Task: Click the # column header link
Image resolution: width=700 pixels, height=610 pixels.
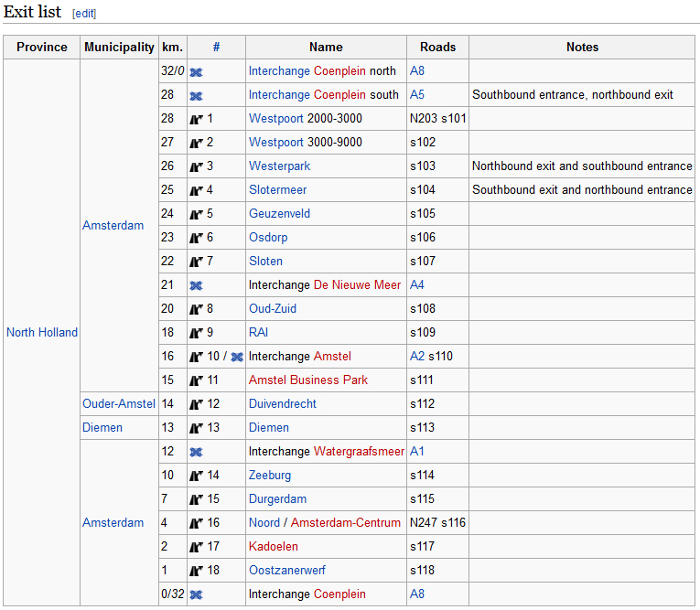Action: coord(216,47)
